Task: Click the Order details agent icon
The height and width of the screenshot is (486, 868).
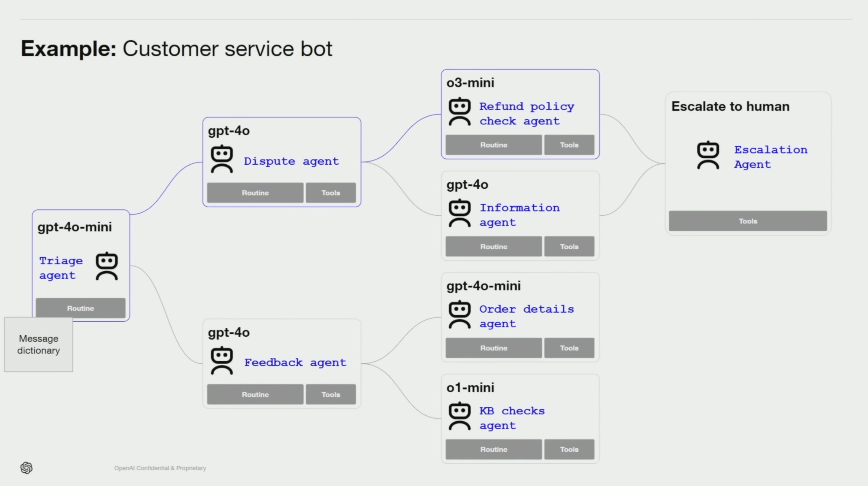Action: (x=460, y=314)
